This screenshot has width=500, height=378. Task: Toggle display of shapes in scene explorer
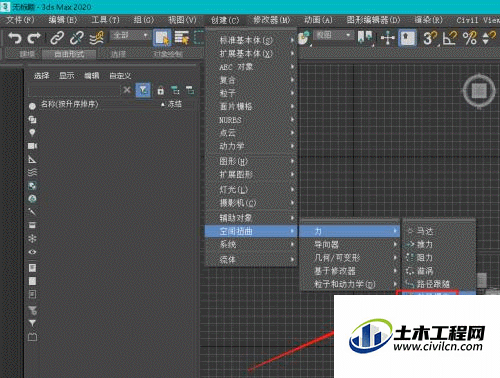point(32,119)
